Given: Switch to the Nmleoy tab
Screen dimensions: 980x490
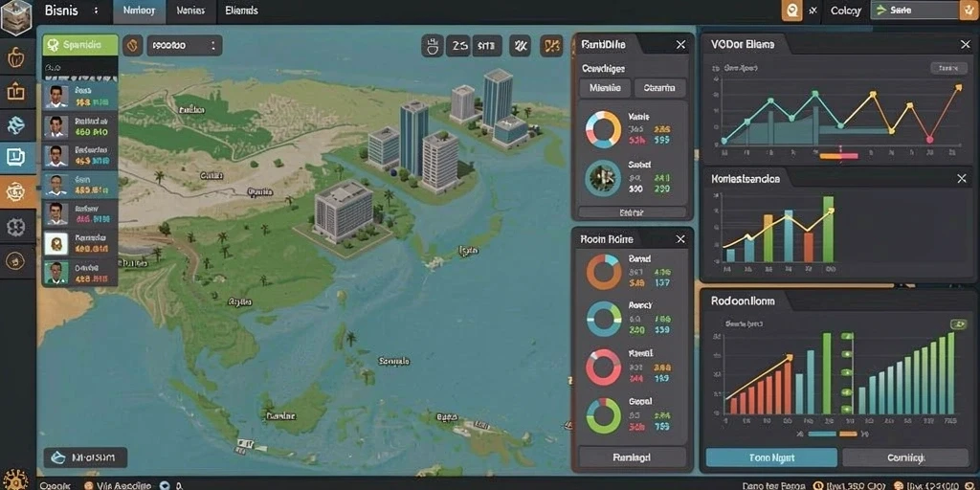Looking at the screenshot, I should pyautogui.click(x=139, y=11).
